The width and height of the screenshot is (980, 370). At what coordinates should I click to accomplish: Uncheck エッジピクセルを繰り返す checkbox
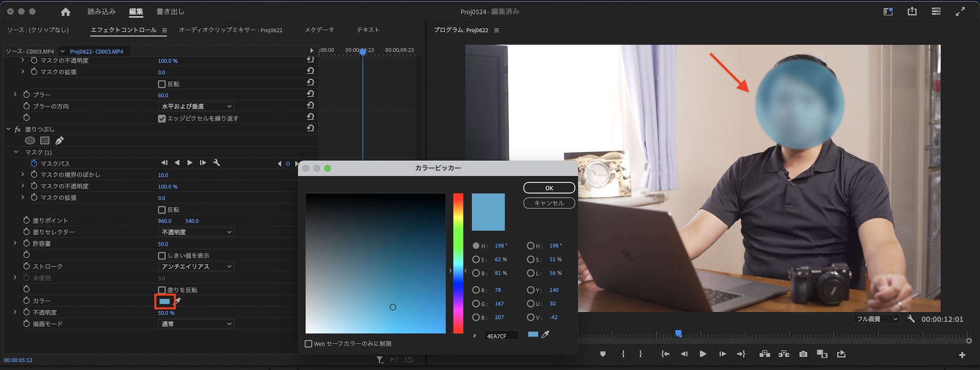pos(162,118)
